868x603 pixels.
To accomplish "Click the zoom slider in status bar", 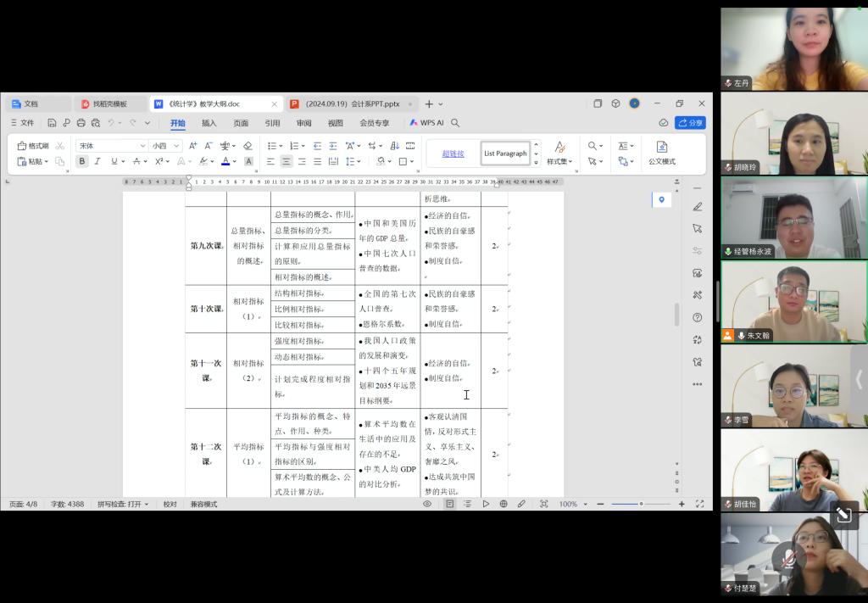I will point(641,504).
